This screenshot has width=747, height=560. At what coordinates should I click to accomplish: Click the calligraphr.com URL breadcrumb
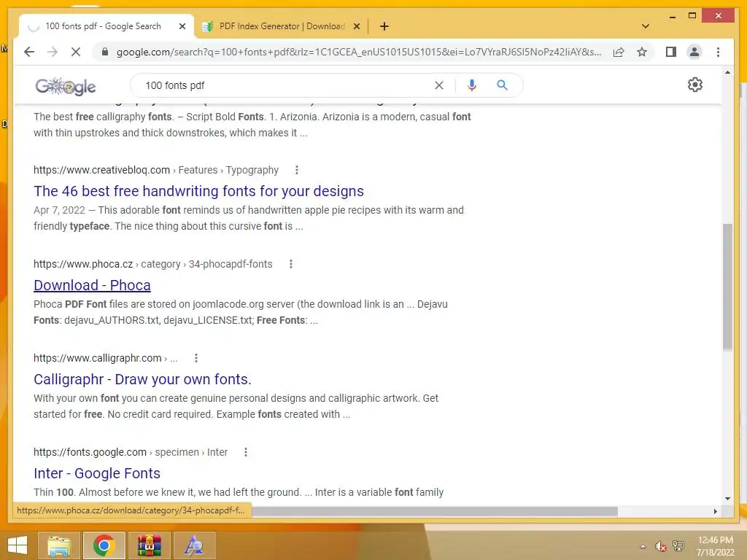(105, 358)
